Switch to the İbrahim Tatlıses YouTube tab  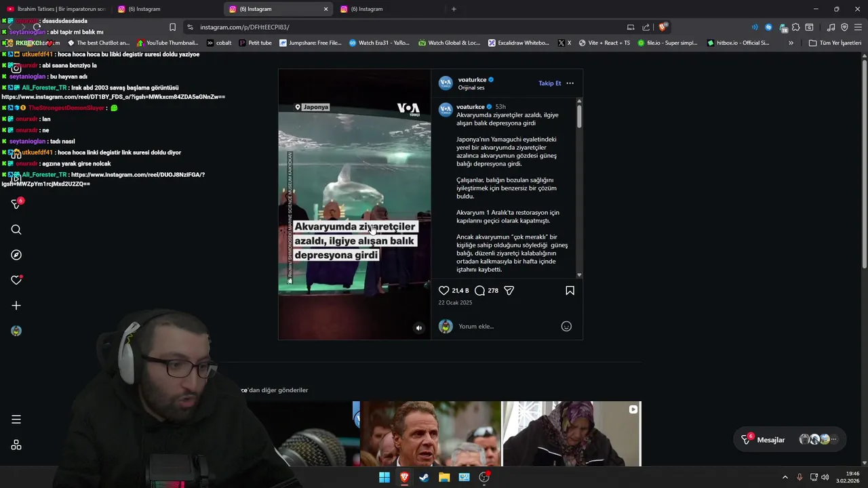(x=57, y=9)
